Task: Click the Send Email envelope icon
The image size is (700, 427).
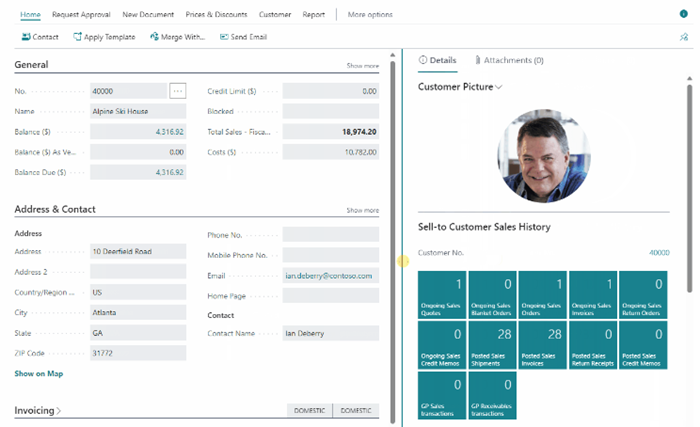Action: [x=223, y=37]
